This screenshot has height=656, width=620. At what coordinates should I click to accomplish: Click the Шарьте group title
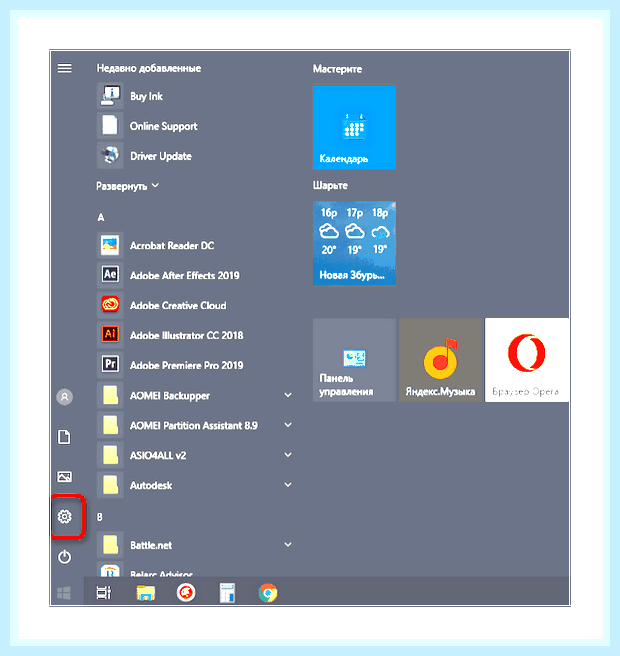(x=330, y=185)
